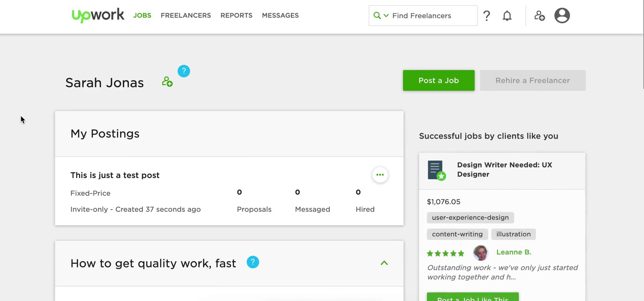This screenshot has width=644, height=301.
Task: Open the options menu on 'This is just a test post'
Action: tap(380, 175)
